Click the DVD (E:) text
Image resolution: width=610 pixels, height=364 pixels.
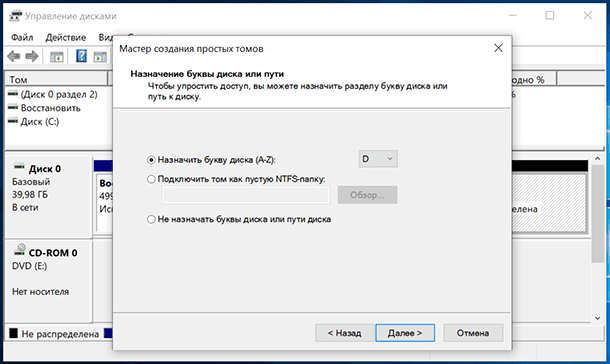pos(30,266)
